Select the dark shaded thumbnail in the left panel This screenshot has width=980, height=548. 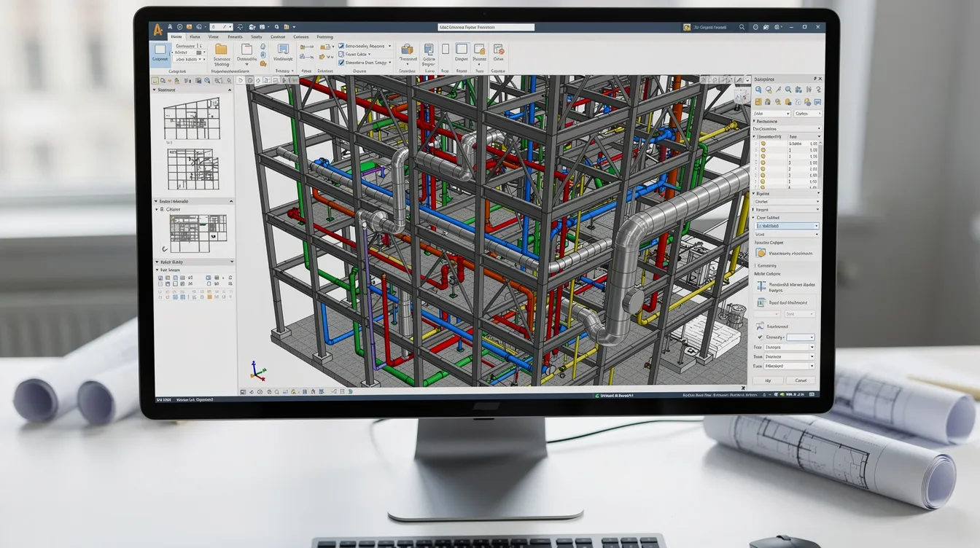(197, 232)
